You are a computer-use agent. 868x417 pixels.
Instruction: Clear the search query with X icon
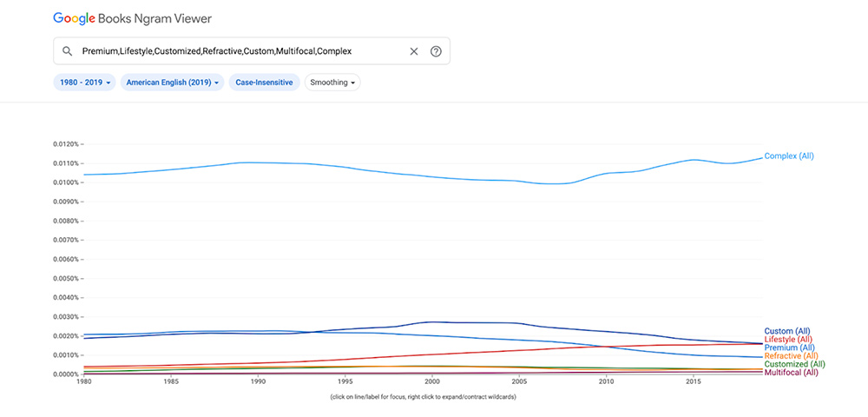coord(414,51)
